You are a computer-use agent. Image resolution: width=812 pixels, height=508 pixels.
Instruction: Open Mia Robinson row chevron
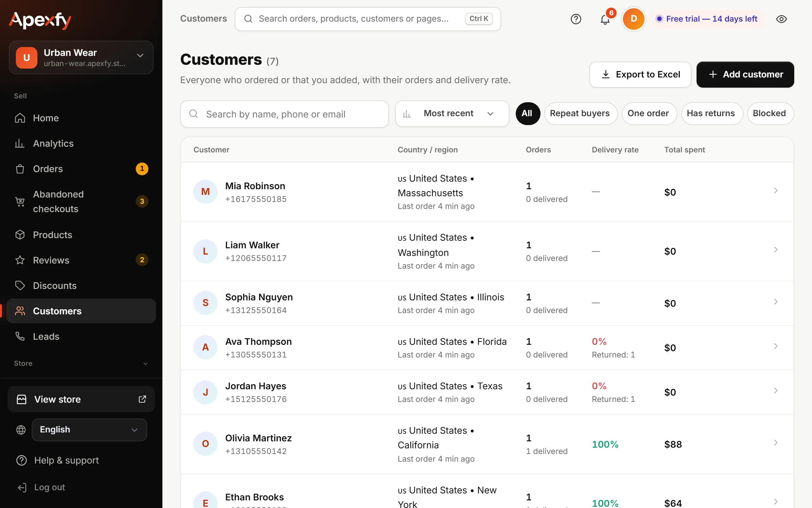776,191
